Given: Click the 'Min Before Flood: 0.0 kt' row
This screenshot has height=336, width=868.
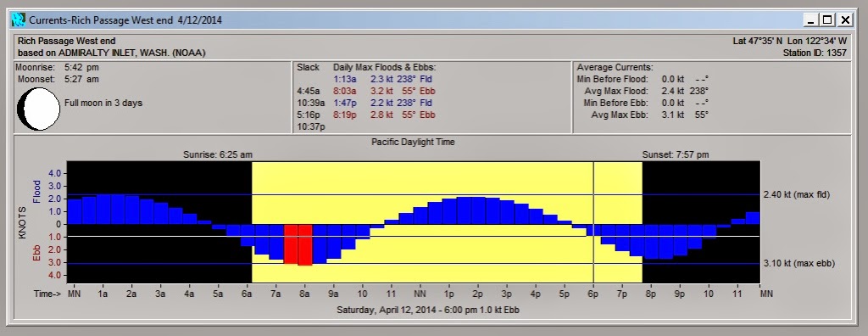Looking at the screenshot, I should click(x=643, y=79).
